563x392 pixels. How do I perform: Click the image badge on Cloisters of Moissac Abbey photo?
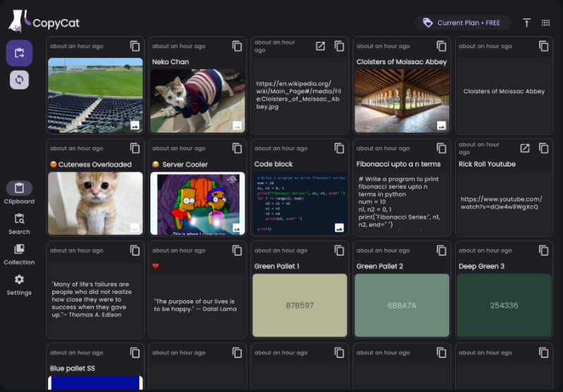click(441, 125)
